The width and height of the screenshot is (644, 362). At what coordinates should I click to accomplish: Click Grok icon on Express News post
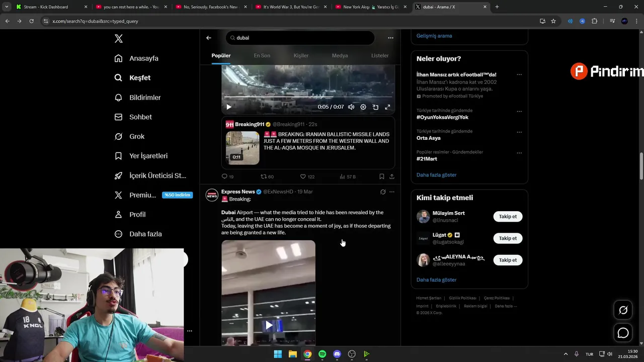(383, 192)
